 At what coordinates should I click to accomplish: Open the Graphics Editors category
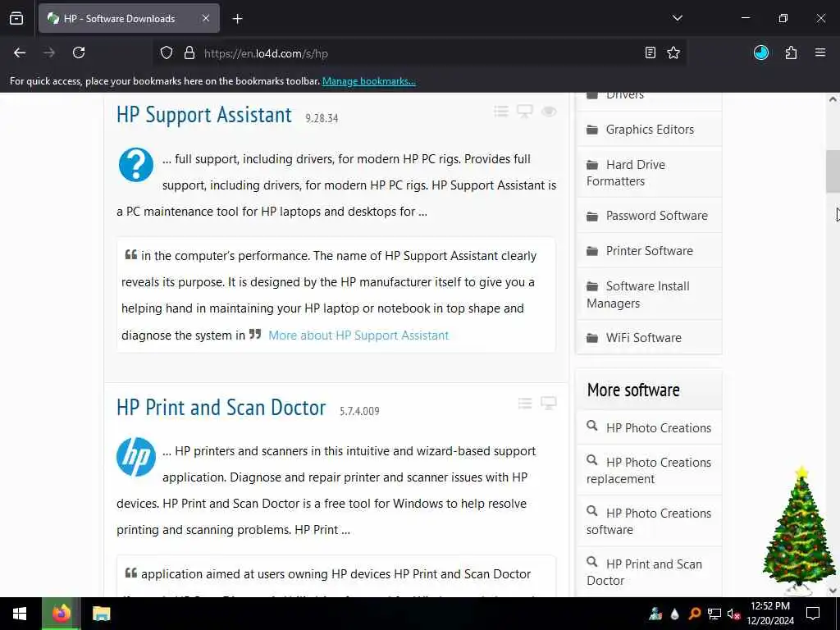click(649, 130)
